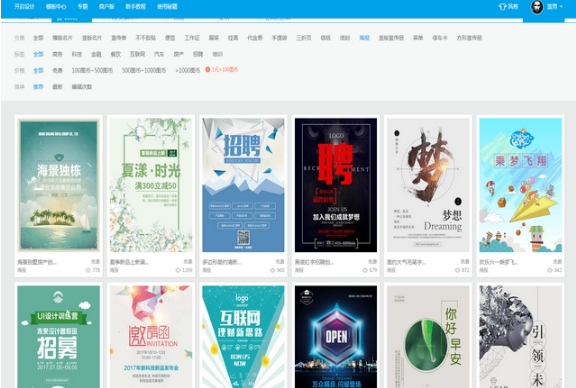576x388 pixels.
Task: Open the 栗梦飞翔 paper plane poster
Action: pos(521,185)
